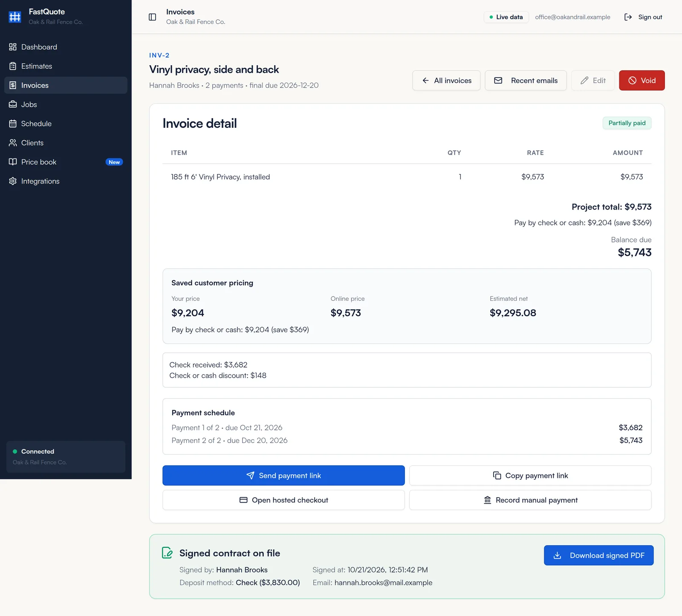The image size is (682, 616).
Task: Navigate to Schedule in sidebar
Action: point(66,124)
